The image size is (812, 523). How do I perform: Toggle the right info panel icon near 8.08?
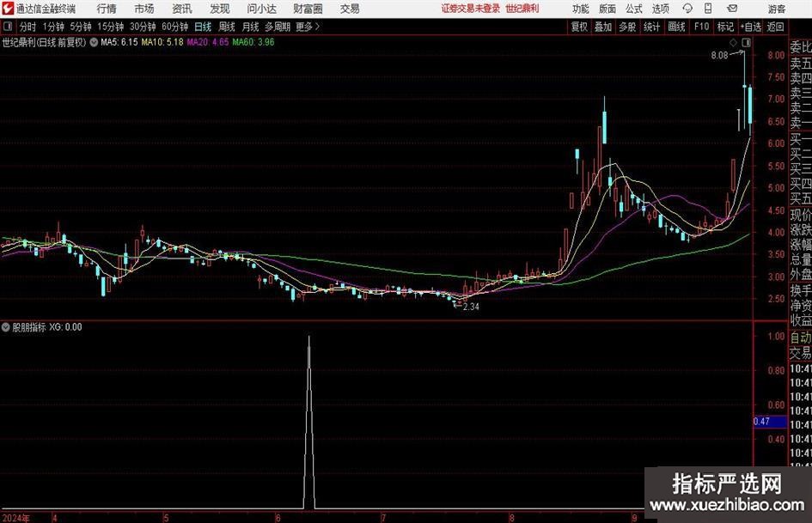[x=746, y=42]
